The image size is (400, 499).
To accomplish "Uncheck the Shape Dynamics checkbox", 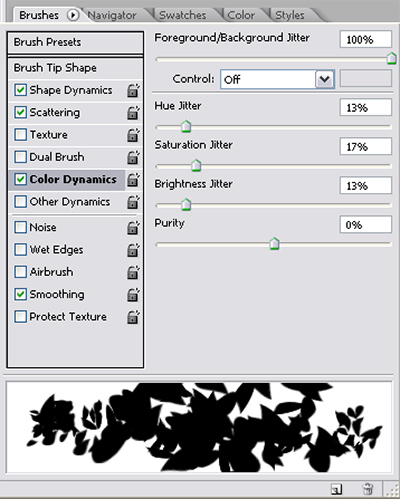I will click(20, 90).
